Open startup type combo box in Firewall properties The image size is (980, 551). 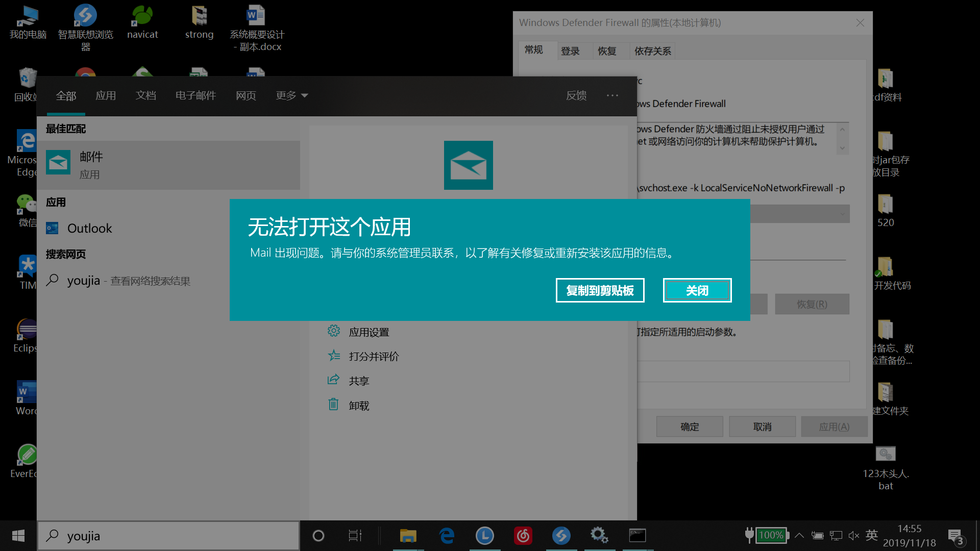(x=800, y=214)
